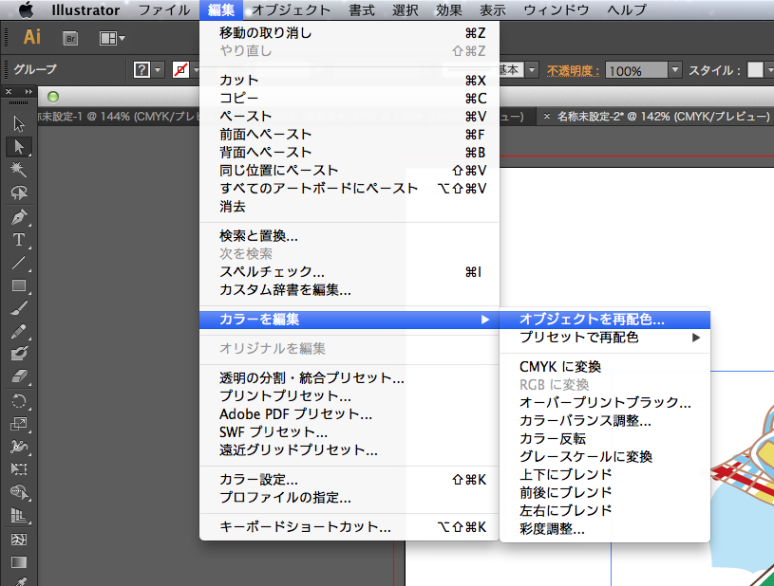
Task: Choose CMYK に変換
Action: pos(605,367)
